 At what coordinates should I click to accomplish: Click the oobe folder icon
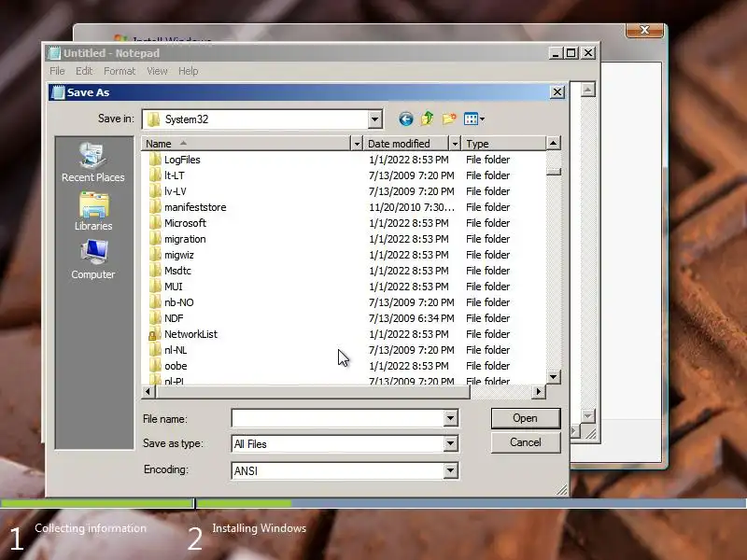(154, 366)
